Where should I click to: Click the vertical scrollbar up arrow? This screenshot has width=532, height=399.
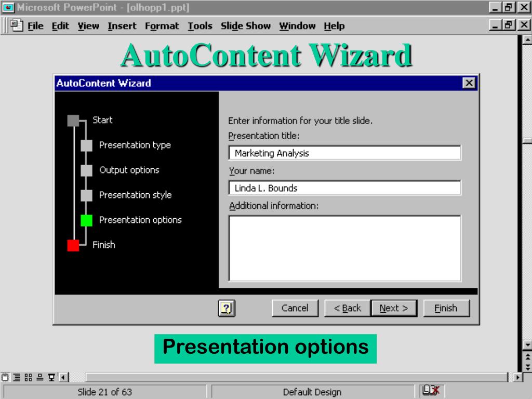527,39
